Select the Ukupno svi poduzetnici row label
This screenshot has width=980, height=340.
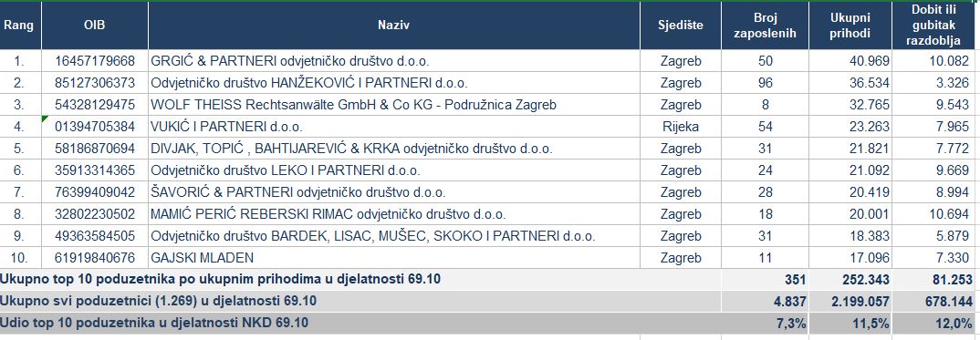pyautogui.click(x=158, y=302)
